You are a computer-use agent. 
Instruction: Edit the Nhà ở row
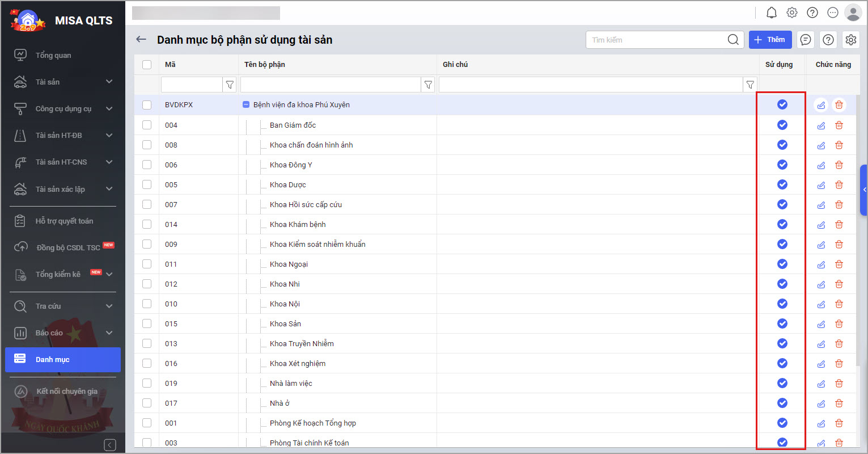[x=821, y=403]
